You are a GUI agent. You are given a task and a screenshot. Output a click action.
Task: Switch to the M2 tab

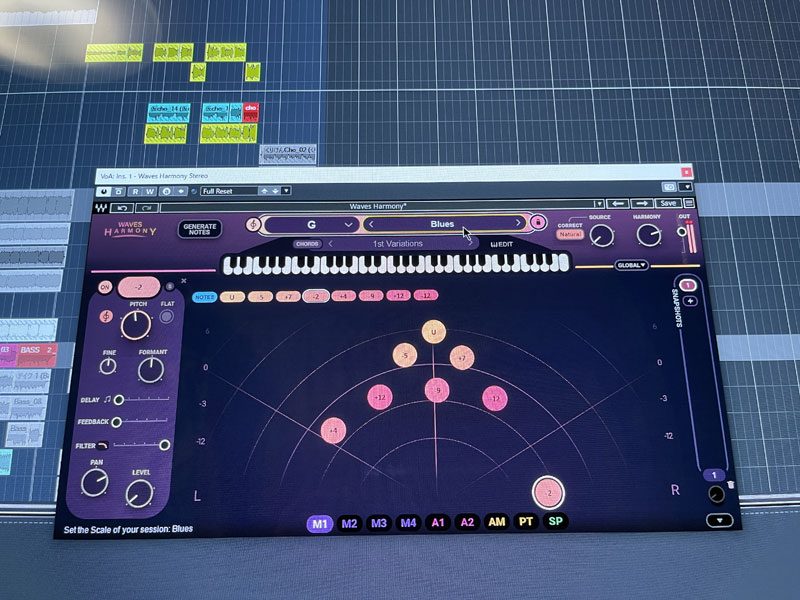point(349,523)
